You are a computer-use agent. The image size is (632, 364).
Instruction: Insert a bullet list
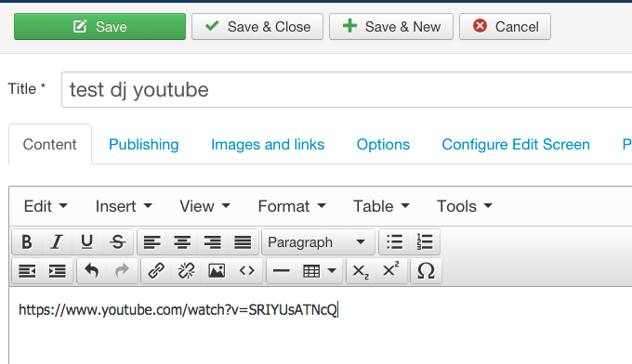pyautogui.click(x=394, y=242)
